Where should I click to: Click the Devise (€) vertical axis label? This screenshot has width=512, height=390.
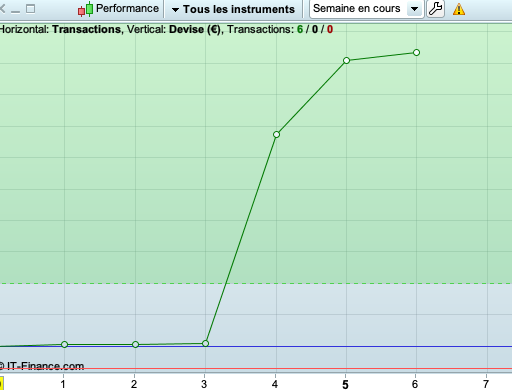pos(195,29)
